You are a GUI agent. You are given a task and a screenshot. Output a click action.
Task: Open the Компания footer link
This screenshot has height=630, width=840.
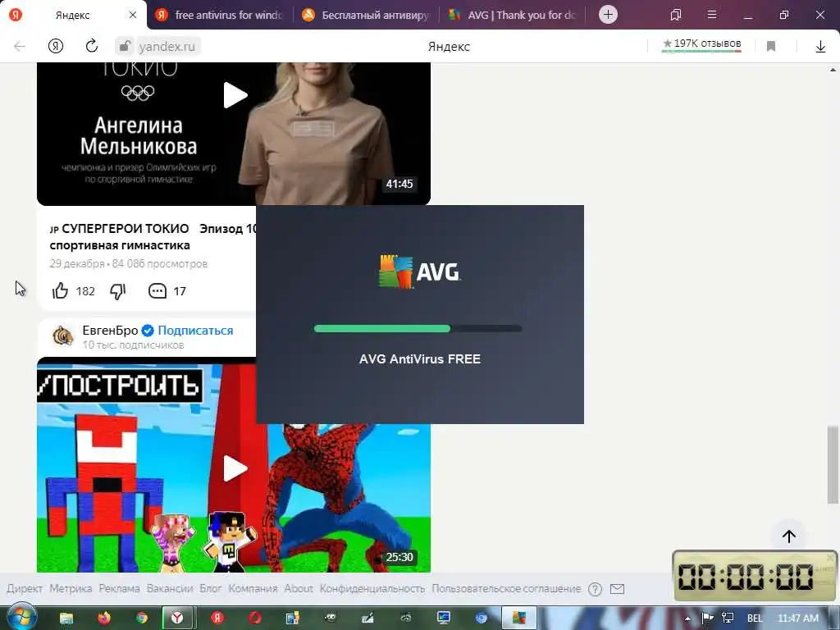(253, 589)
